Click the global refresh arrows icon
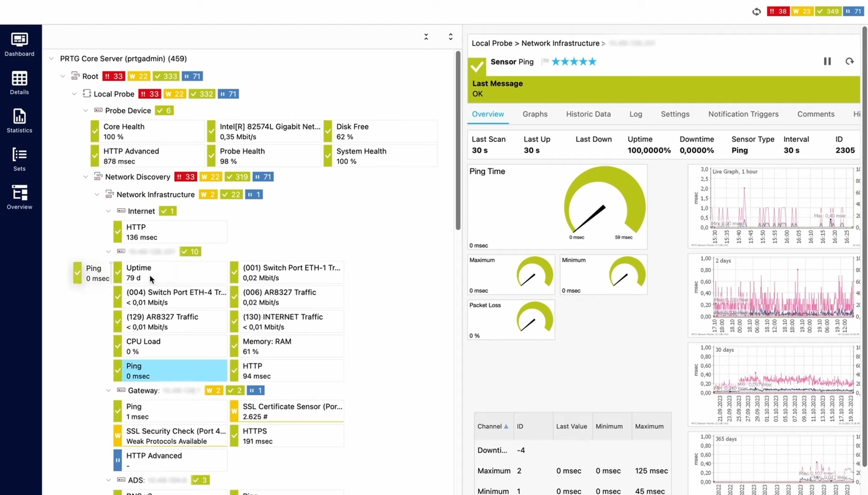Image resolution: width=868 pixels, height=495 pixels. tap(756, 11)
